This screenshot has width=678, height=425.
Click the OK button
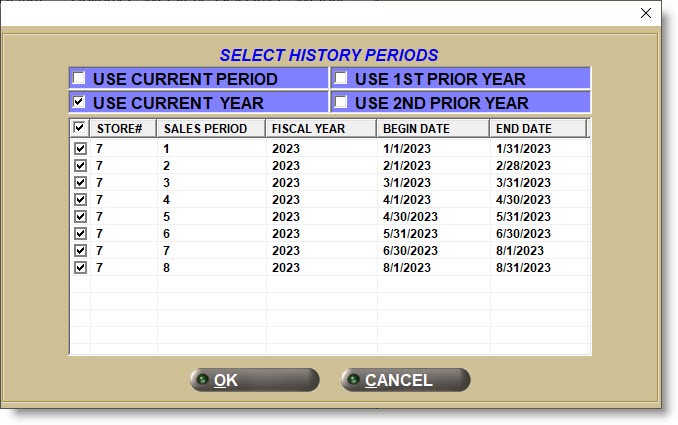pos(254,380)
